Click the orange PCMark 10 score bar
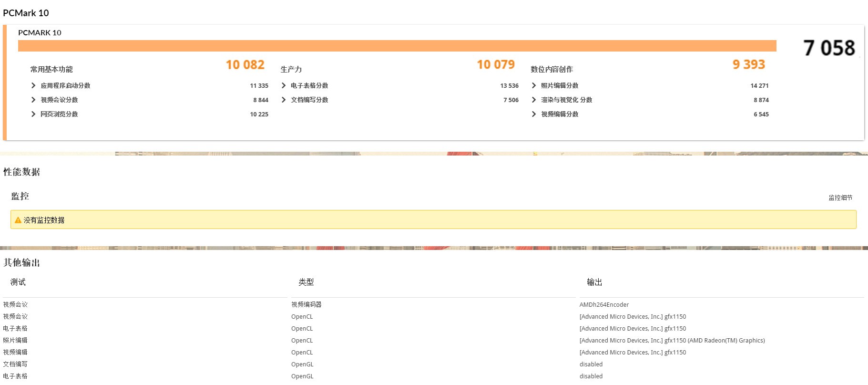This screenshot has height=385, width=868. [397, 46]
